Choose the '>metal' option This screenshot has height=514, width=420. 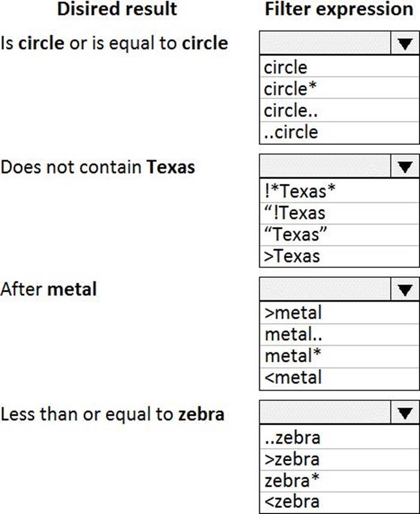[x=339, y=313]
